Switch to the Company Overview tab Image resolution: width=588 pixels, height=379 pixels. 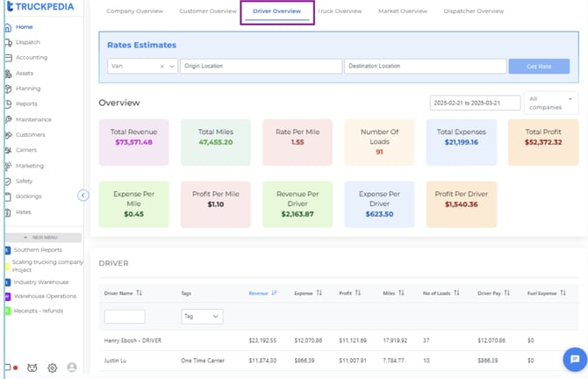coord(134,11)
